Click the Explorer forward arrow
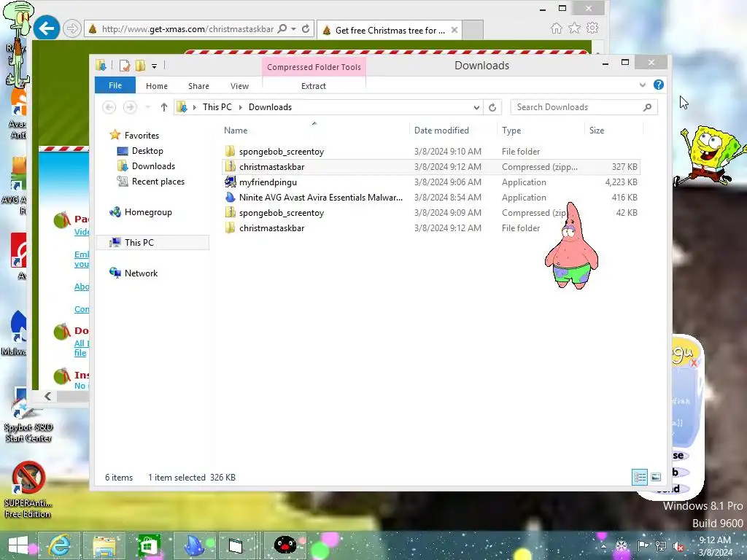 pyautogui.click(x=130, y=107)
